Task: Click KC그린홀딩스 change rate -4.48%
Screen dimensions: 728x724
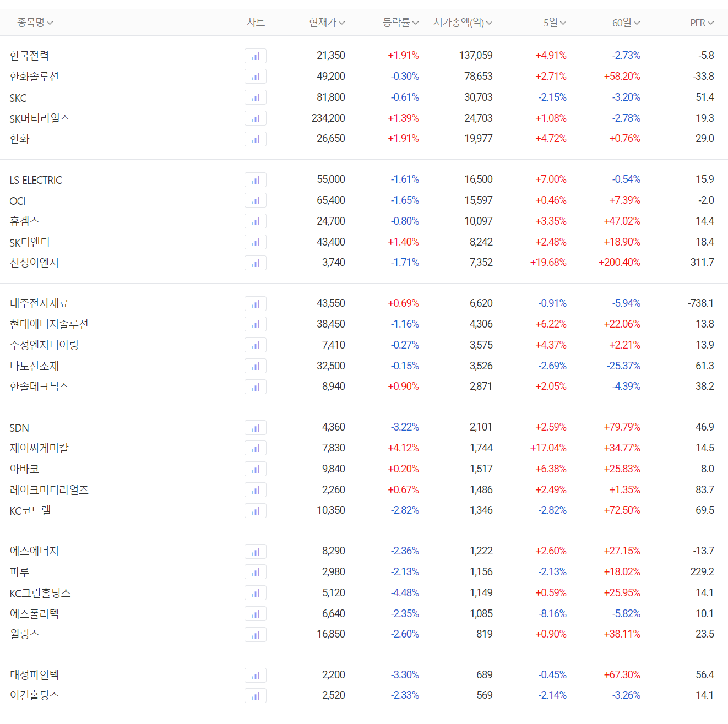Action: 405,593
